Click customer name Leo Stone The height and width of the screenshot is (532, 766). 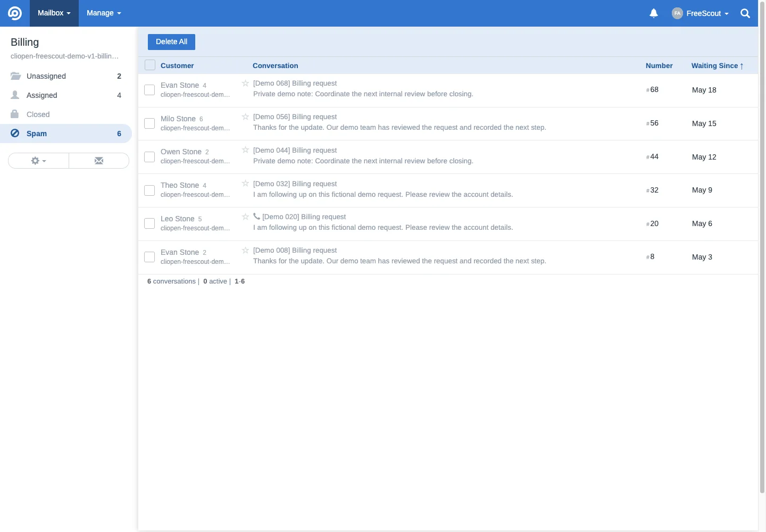178,219
